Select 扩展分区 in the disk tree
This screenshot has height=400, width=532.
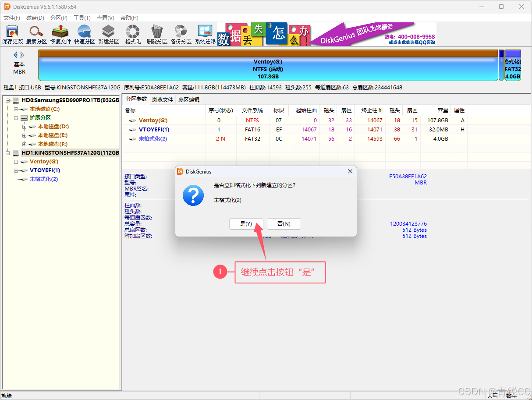pos(40,118)
